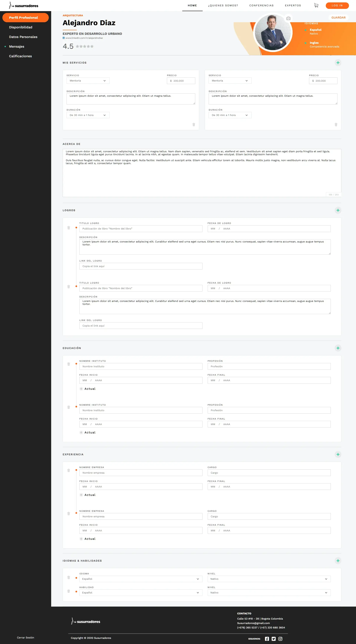
Task: Add a new service with Mis Servicios plus icon
Action: [x=338, y=63]
